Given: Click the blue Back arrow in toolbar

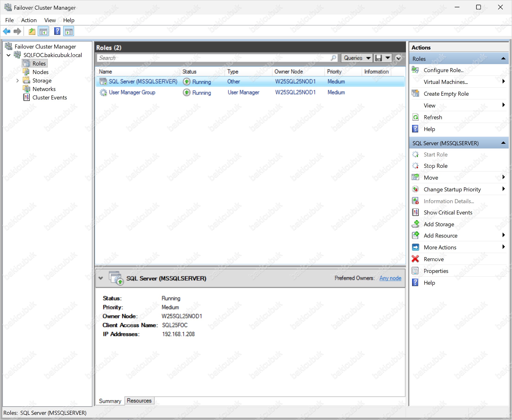Looking at the screenshot, I should [x=7, y=31].
